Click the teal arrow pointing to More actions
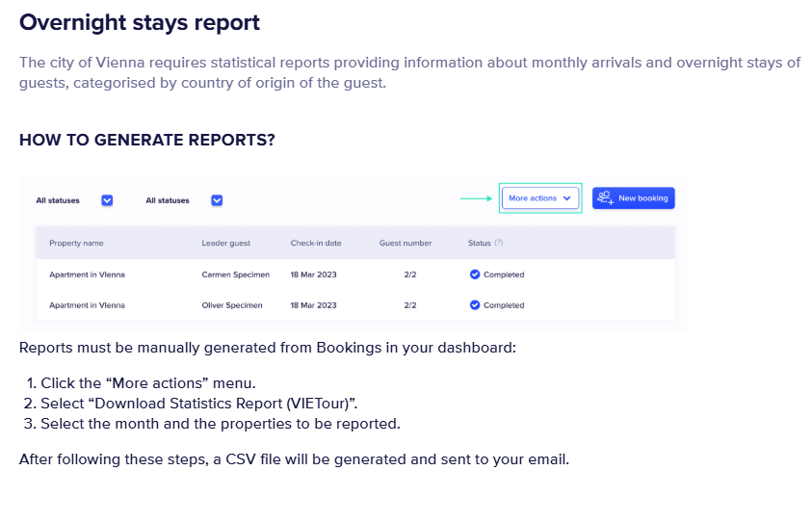Viewport: 812px width, 523px height. point(476,198)
